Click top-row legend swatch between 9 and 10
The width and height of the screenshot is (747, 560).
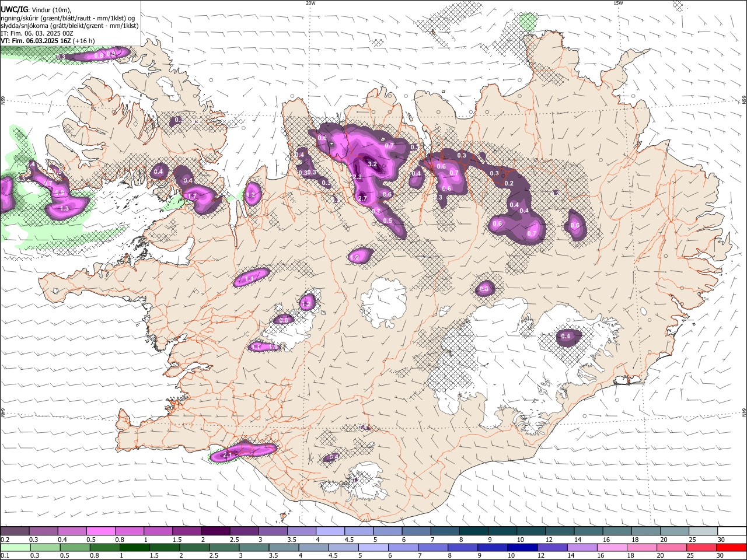click(x=502, y=531)
